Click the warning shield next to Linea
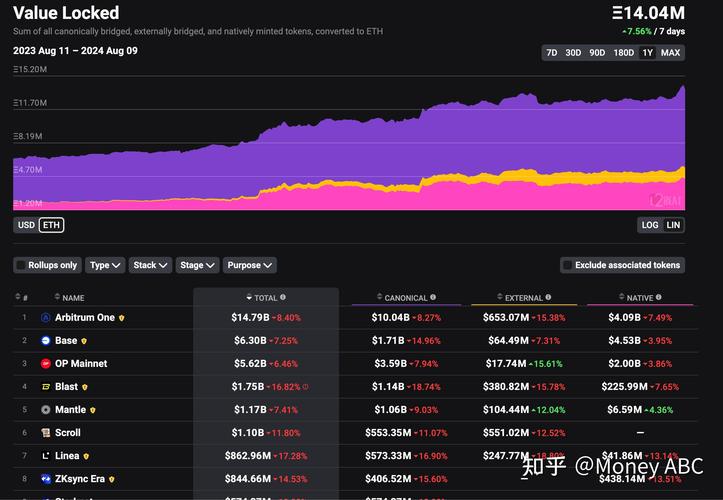The image size is (723, 500). (86, 456)
